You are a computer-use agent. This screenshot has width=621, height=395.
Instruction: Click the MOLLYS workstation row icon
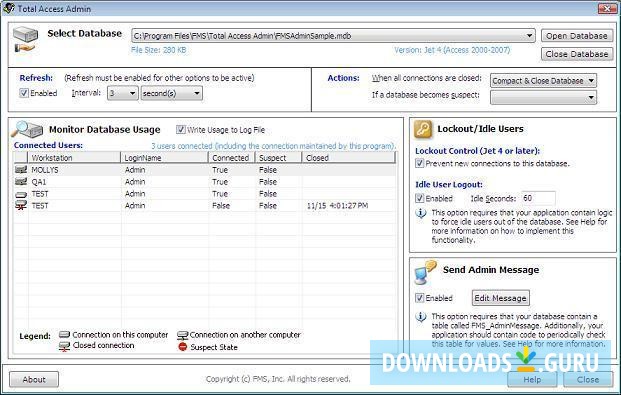(21, 170)
